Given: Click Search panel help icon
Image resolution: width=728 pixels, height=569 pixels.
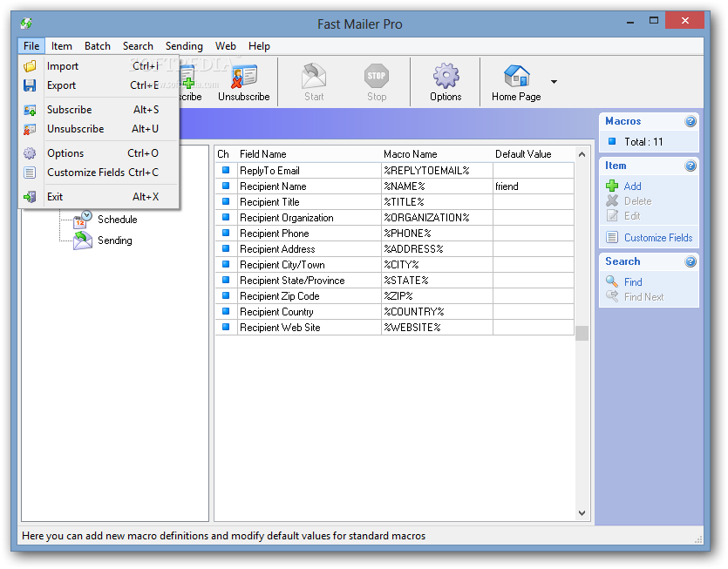Looking at the screenshot, I should pyautogui.click(x=691, y=261).
